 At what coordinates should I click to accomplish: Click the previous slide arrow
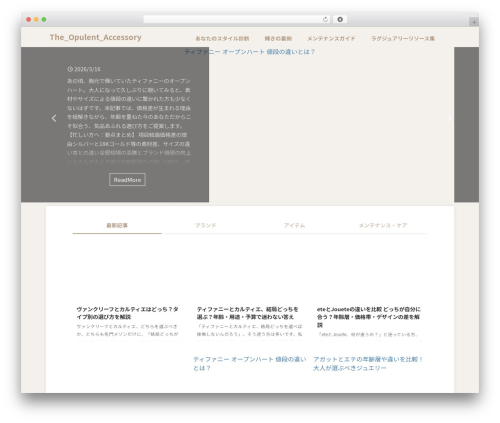pyautogui.click(x=54, y=118)
